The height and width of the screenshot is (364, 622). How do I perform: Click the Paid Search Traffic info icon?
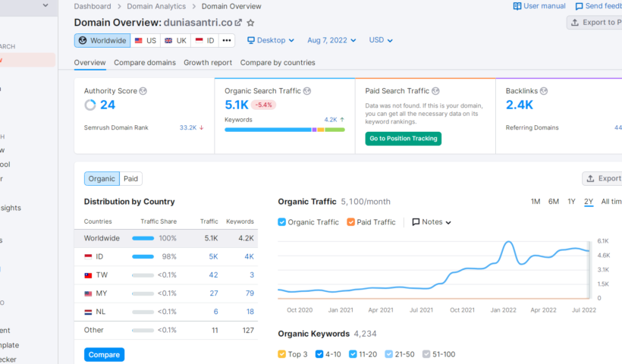coord(435,91)
